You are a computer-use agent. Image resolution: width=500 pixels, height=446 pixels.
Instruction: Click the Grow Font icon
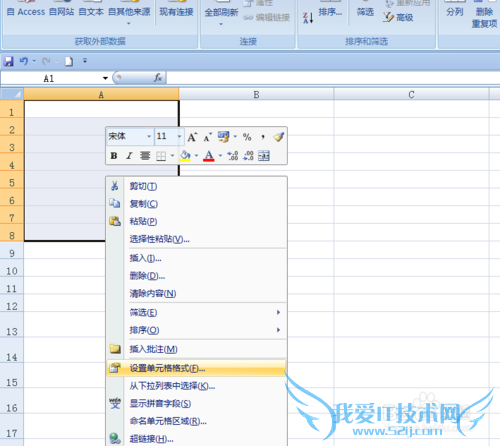tap(192, 137)
